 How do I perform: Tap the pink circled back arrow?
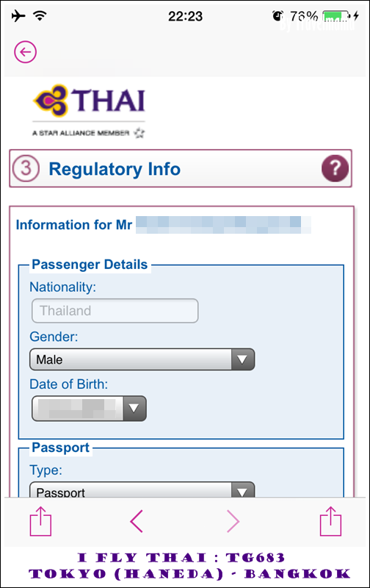(x=26, y=51)
